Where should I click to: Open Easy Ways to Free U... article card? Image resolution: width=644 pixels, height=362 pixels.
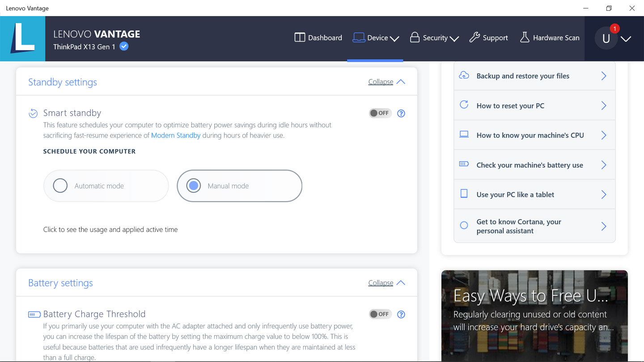tap(534, 316)
